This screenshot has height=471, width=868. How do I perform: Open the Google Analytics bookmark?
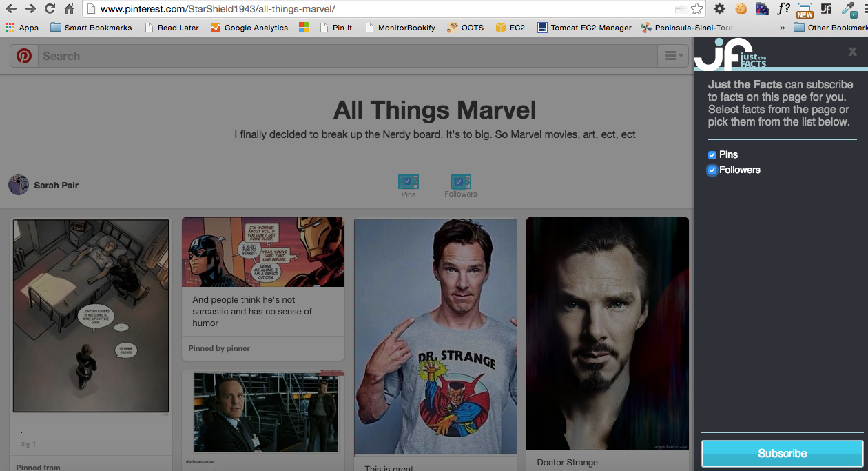249,28
